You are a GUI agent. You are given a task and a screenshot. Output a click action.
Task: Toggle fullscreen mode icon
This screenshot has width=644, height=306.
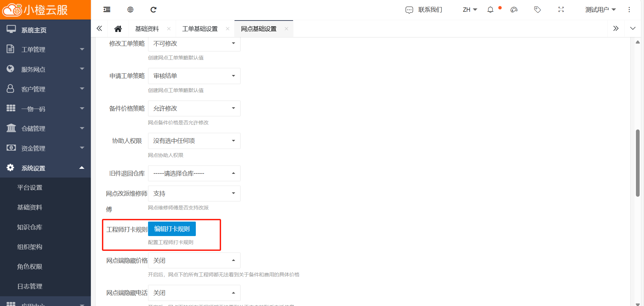pyautogui.click(x=561, y=10)
